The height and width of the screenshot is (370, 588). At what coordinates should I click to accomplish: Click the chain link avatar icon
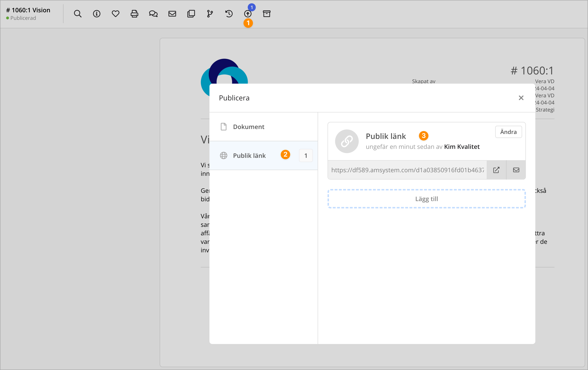(x=347, y=141)
